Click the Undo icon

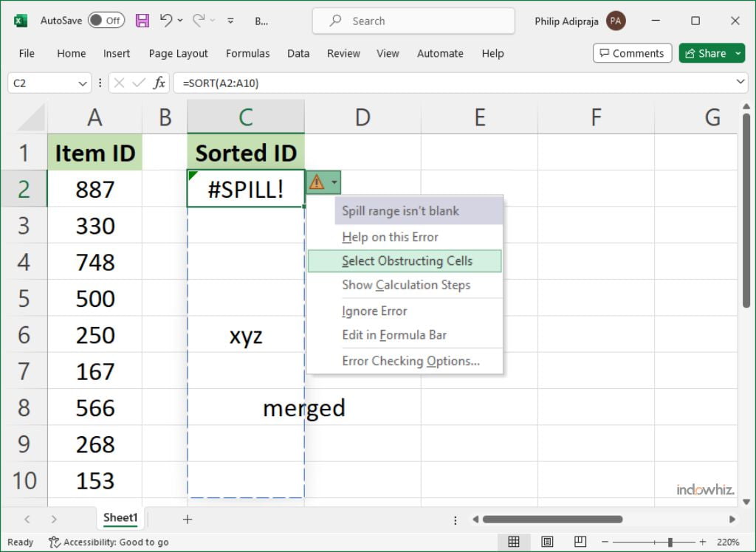tap(168, 21)
